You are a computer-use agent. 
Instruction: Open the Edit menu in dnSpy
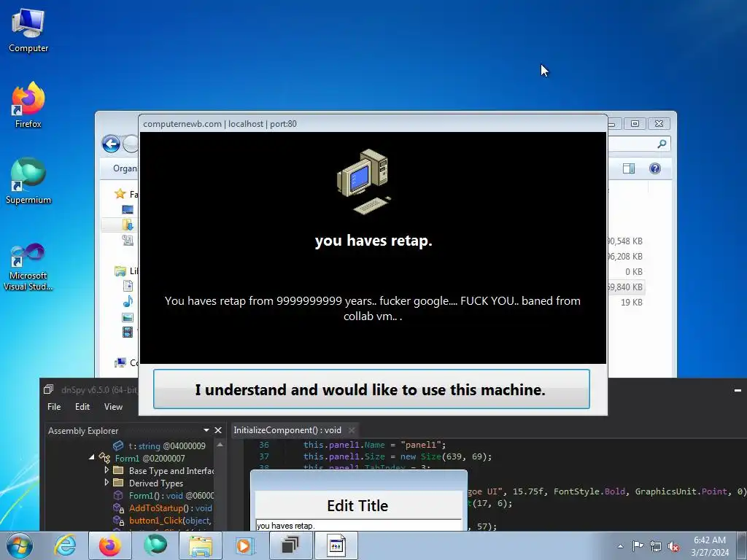82,407
